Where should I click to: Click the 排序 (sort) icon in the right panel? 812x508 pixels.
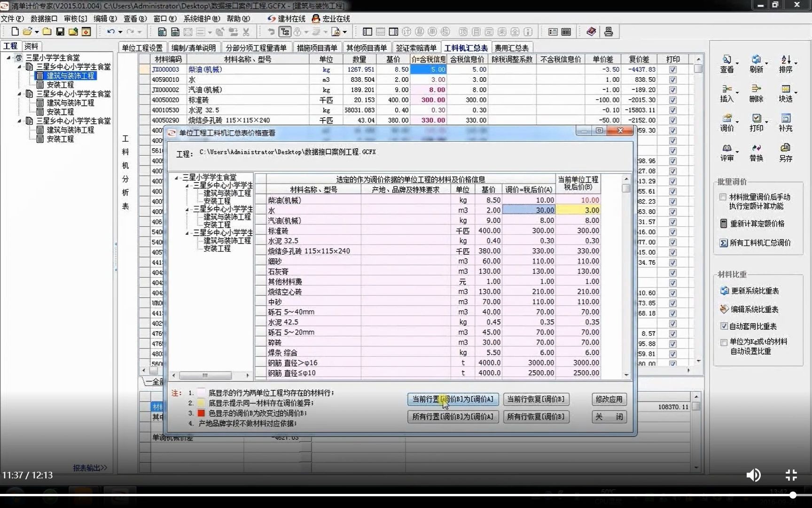pos(785,60)
